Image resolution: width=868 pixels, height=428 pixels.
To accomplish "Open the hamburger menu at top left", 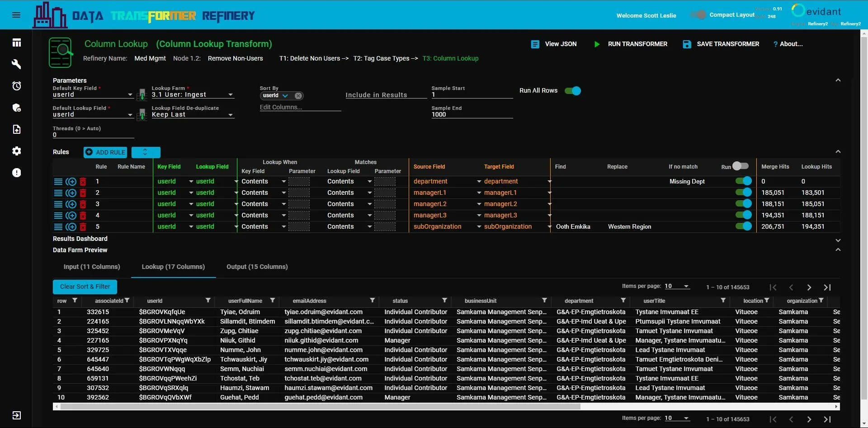I will tap(16, 15).
